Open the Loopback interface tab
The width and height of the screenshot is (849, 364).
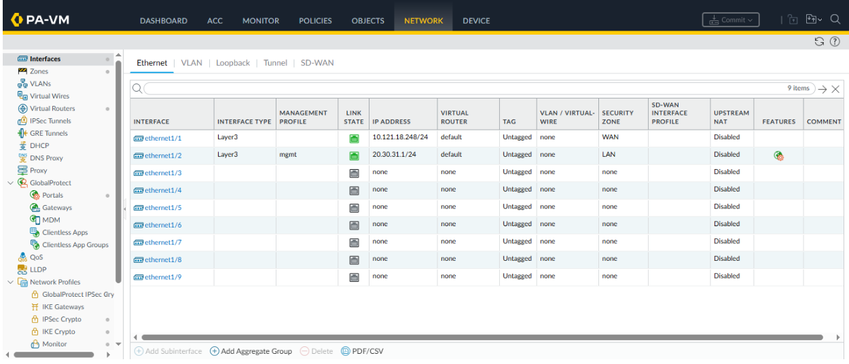(233, 63)
